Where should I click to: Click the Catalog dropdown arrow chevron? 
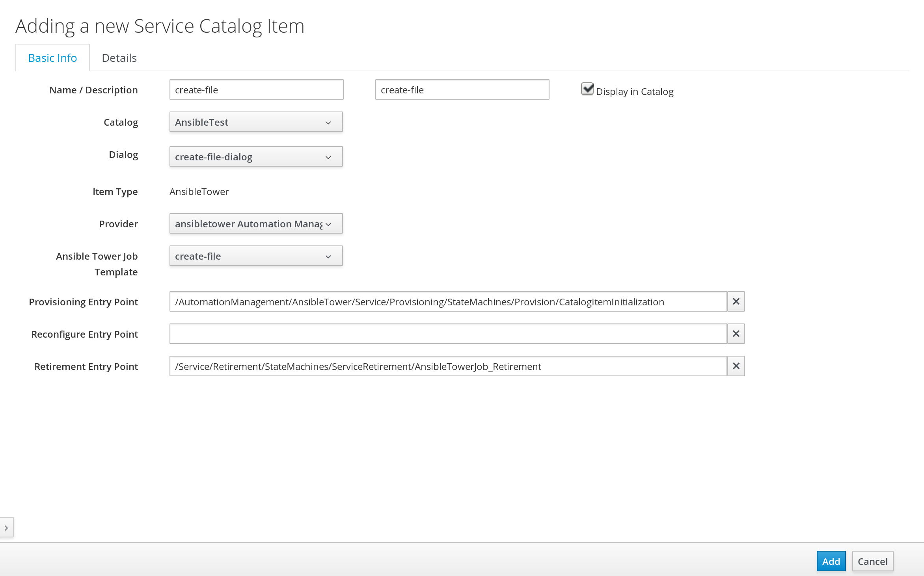(328, 123)
